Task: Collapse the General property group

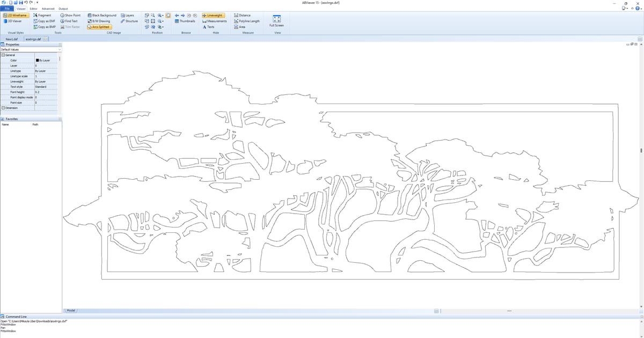Action: click(x=3, y=55)
